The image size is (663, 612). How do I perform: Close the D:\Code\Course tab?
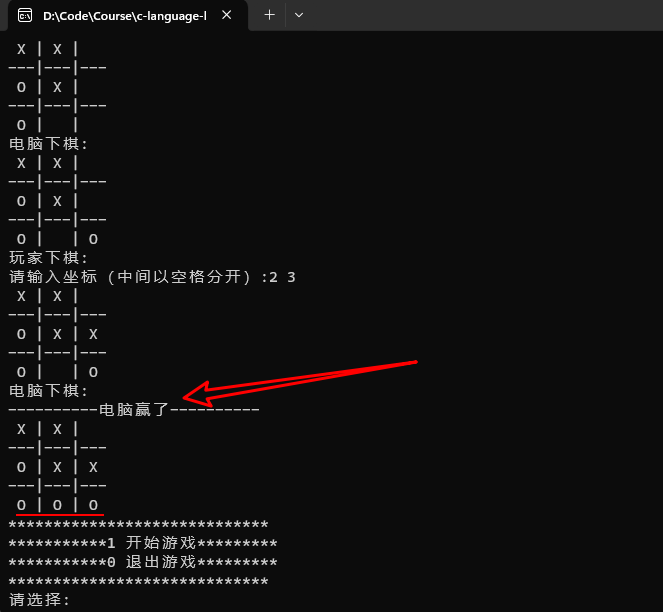[227, 15]
